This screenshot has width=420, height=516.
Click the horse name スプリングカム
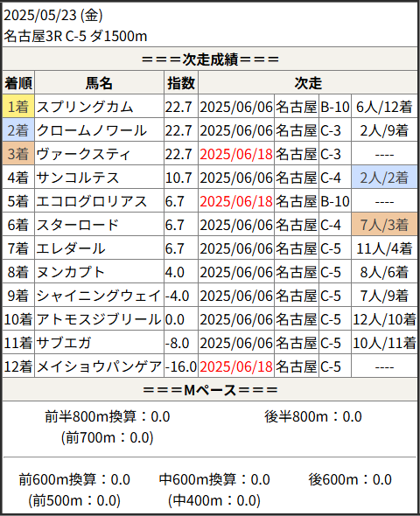point(85,107)
